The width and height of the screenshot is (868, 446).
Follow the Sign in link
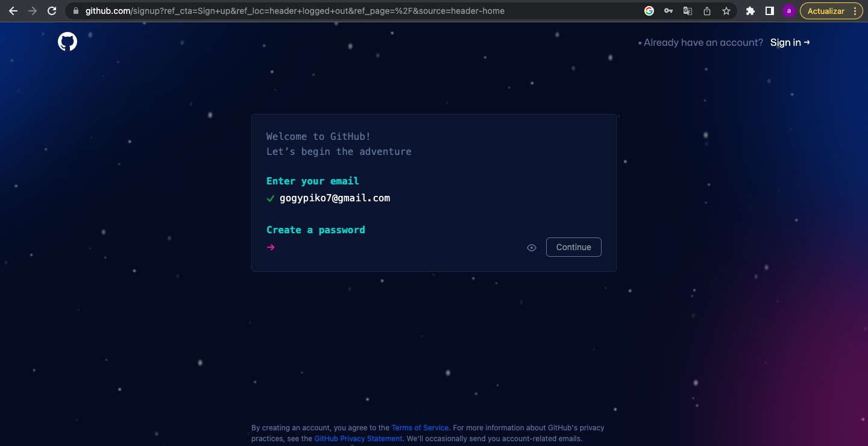790,42
